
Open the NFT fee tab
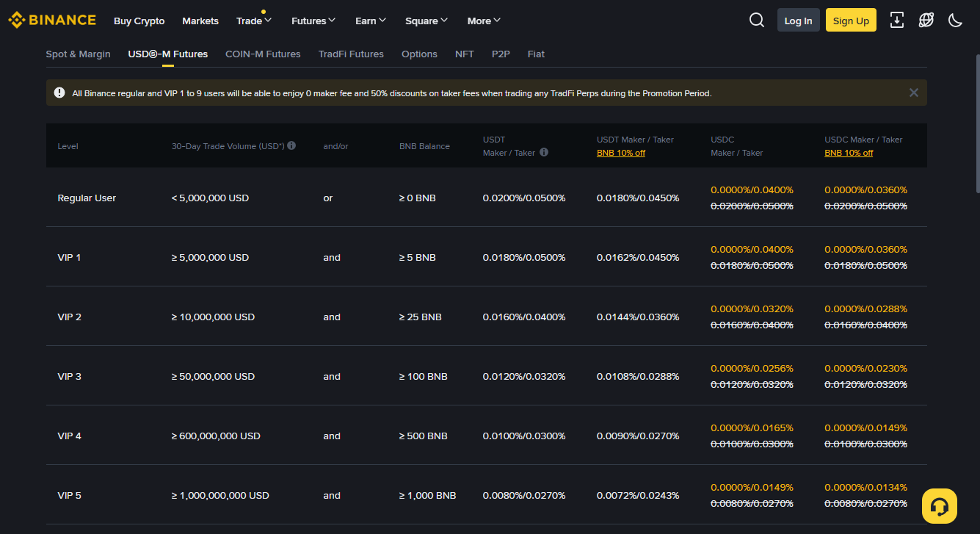pos(465,54)
